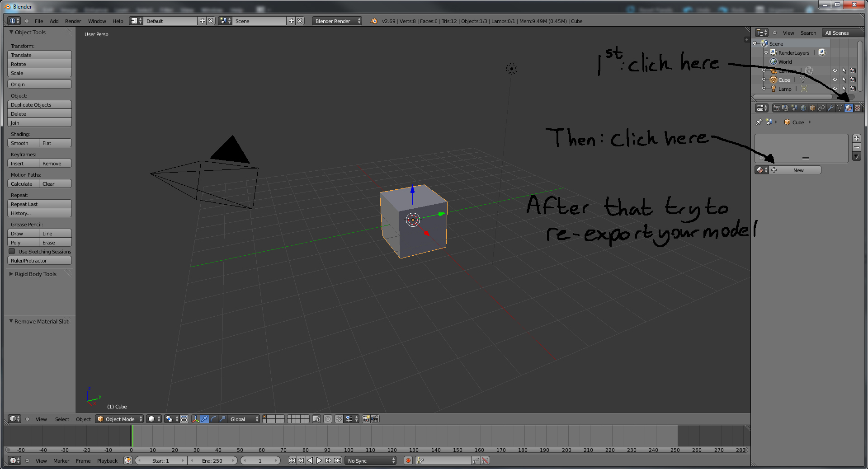Click the Duplicate Objects button
The width and height of the screenshot is (868, 469).
(39, 104)
